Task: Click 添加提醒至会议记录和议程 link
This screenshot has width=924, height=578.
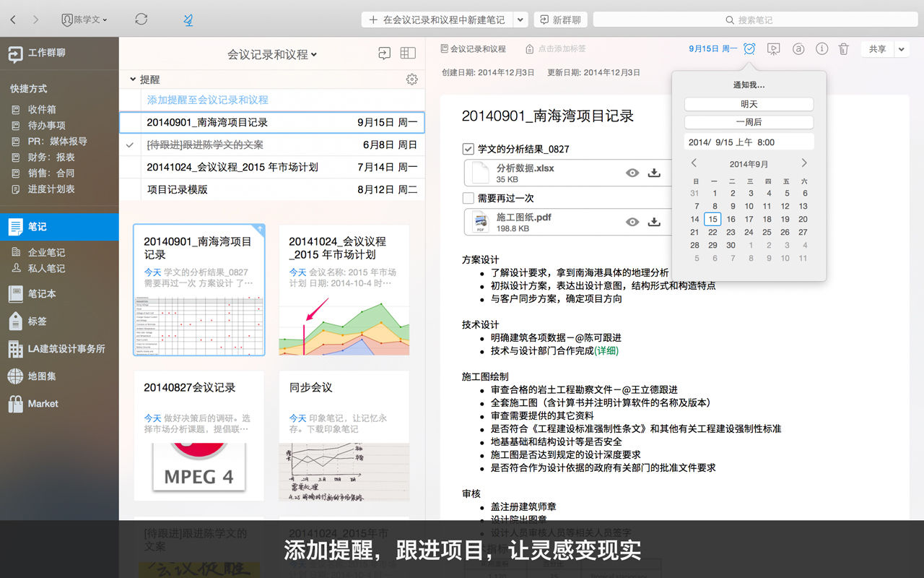Action: (208, 100)
